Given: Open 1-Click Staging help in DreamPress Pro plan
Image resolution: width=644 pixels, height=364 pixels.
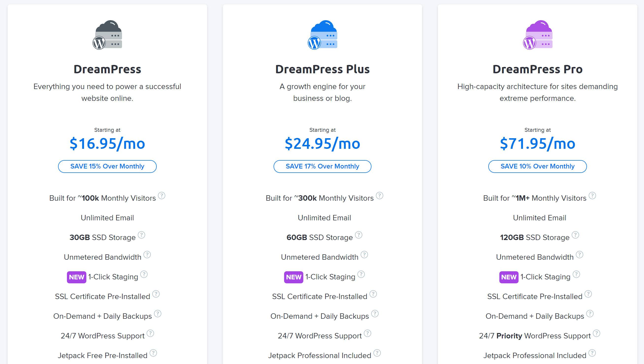Looking at the screenshot, I should click(x=577, y=274).
